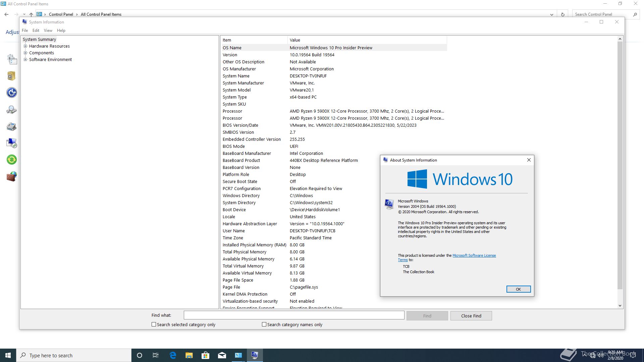This screenshot has height=362, width=644.
Task: Open the blue Ease of Access icon
Action: pos(12,93)
